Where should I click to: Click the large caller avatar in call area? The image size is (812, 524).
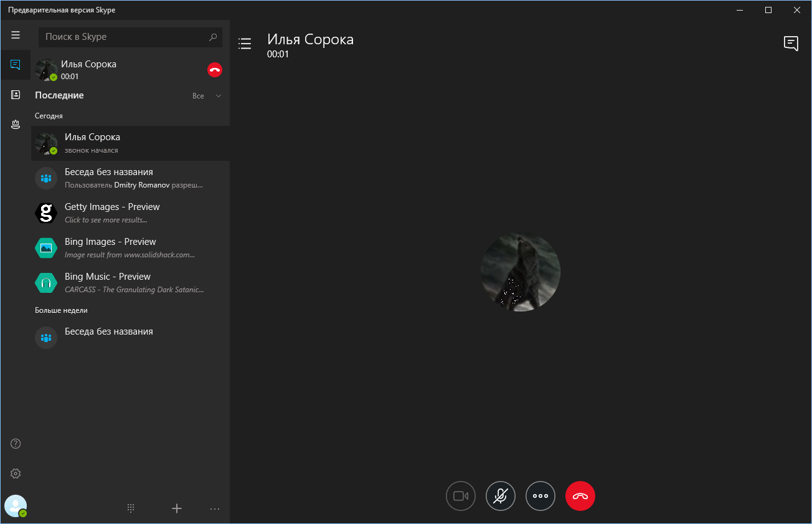[521, 272]
